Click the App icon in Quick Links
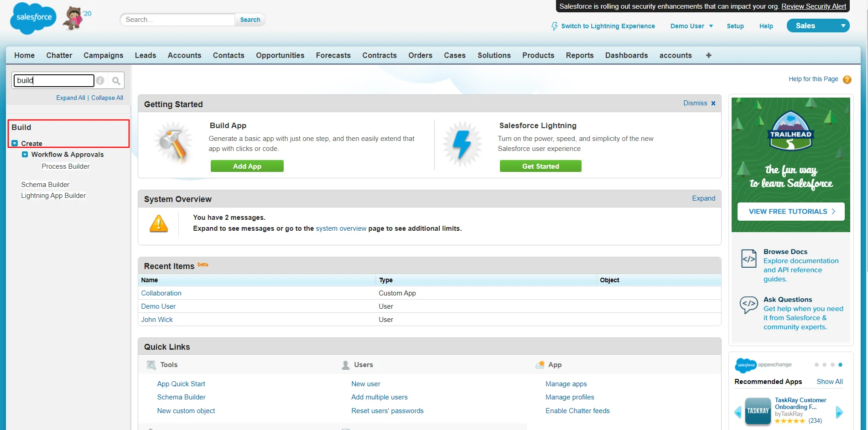Viewport: 868px width, 430px height. click(540, 364)
